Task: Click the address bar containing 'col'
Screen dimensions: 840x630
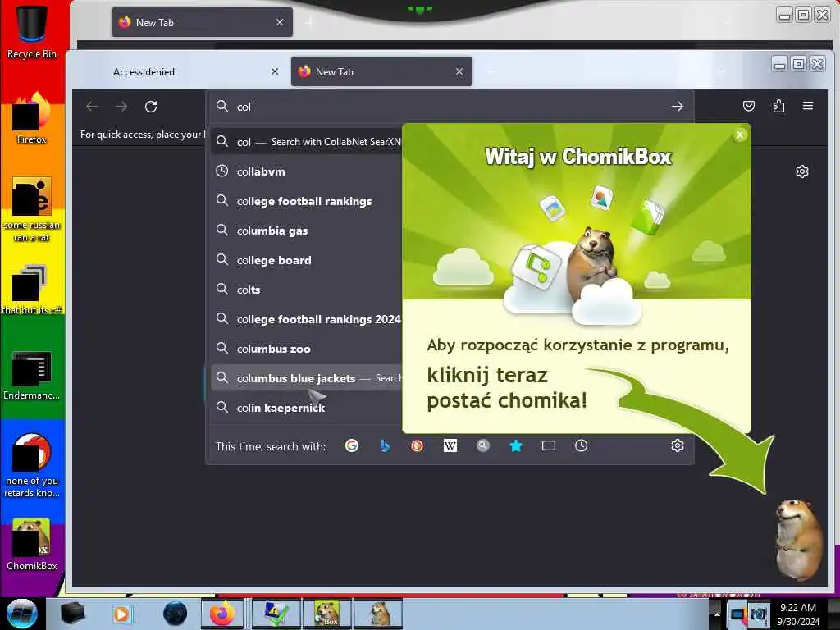Action: pyautogui.click(x=450, y=107)
